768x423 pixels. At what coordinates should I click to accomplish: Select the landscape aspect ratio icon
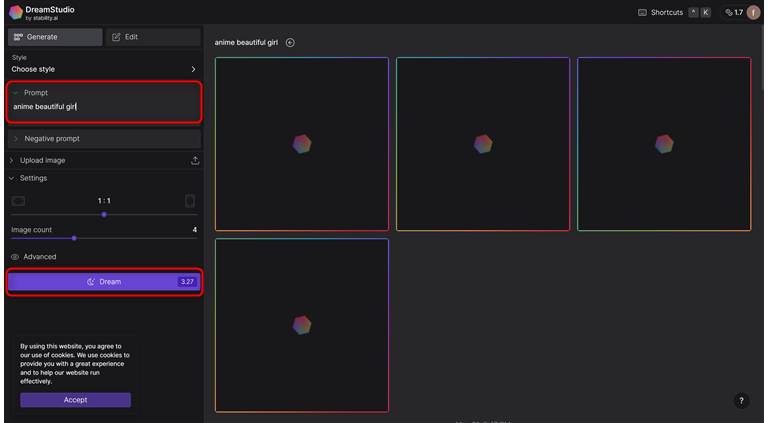coord(18,201)
